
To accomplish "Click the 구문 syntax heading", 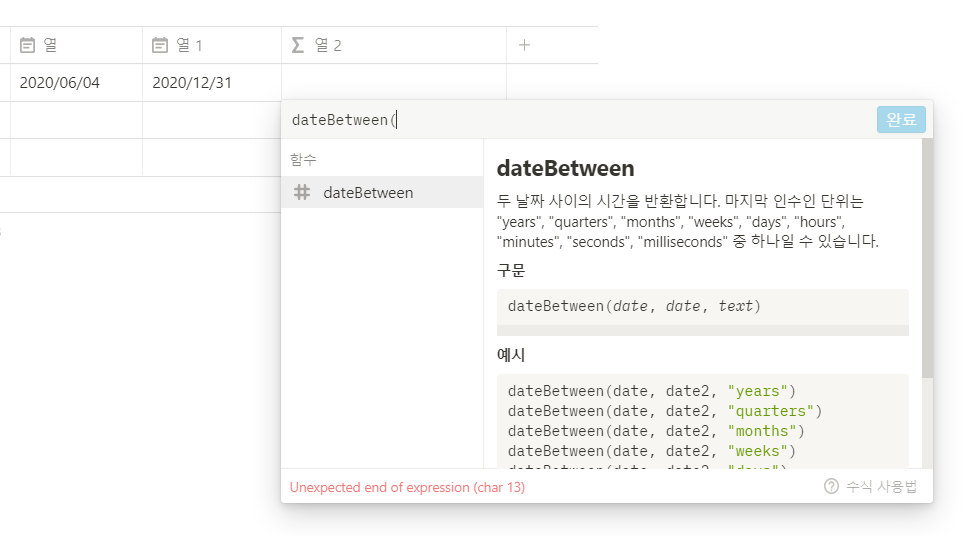I will point(511,270).
